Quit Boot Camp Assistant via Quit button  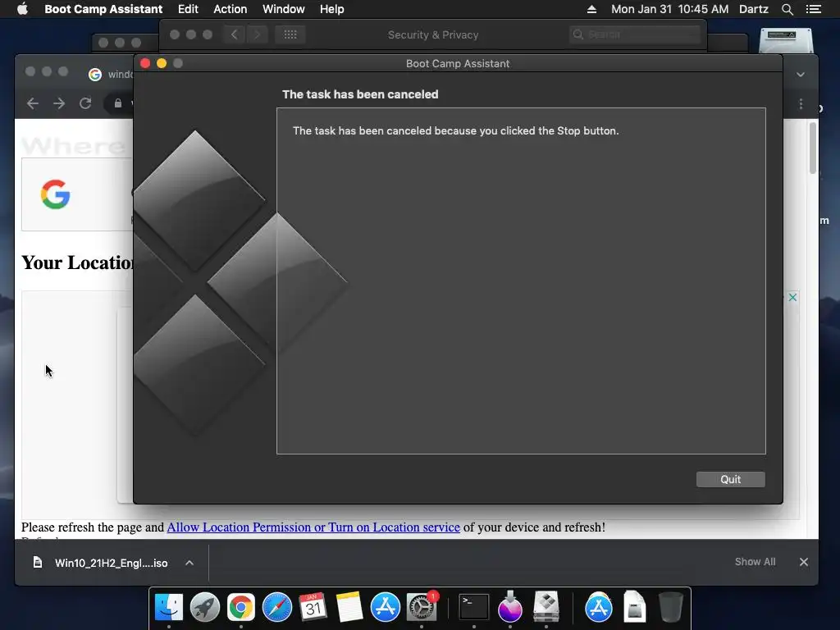point(730,479)
